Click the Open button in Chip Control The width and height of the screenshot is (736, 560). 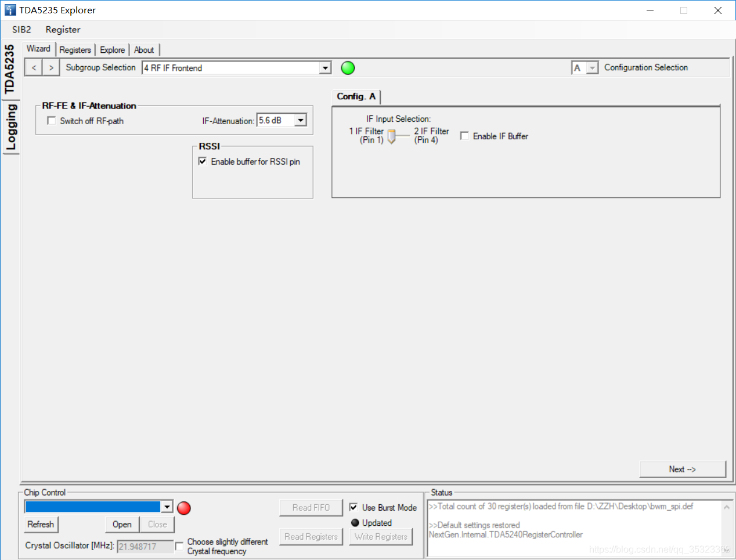122,524
